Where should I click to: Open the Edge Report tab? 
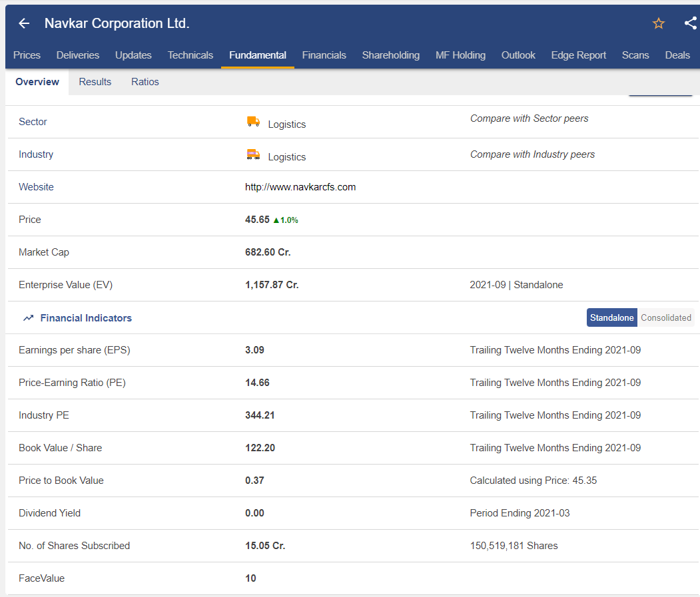click(578, 55)
